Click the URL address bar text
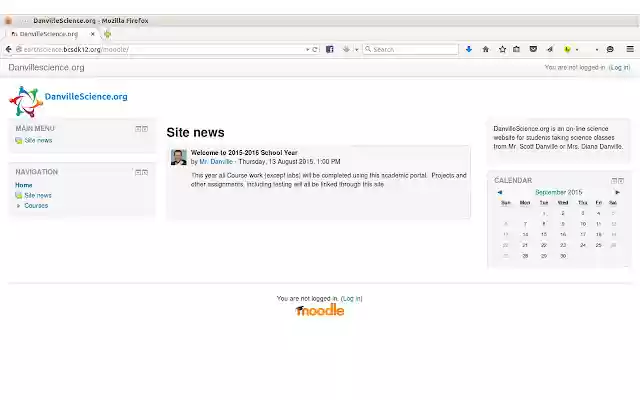This screenshot has width=640, height=400. tap(76, 49)
